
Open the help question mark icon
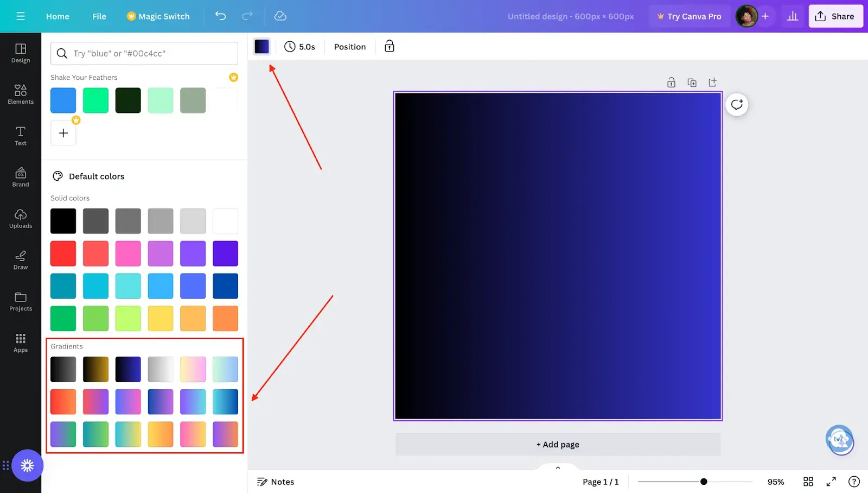[x=854, y=482]
